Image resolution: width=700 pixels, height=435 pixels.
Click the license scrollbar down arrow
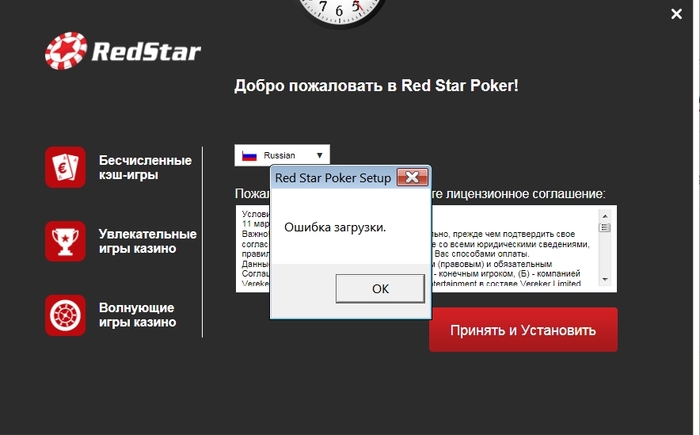pos(605,280)
